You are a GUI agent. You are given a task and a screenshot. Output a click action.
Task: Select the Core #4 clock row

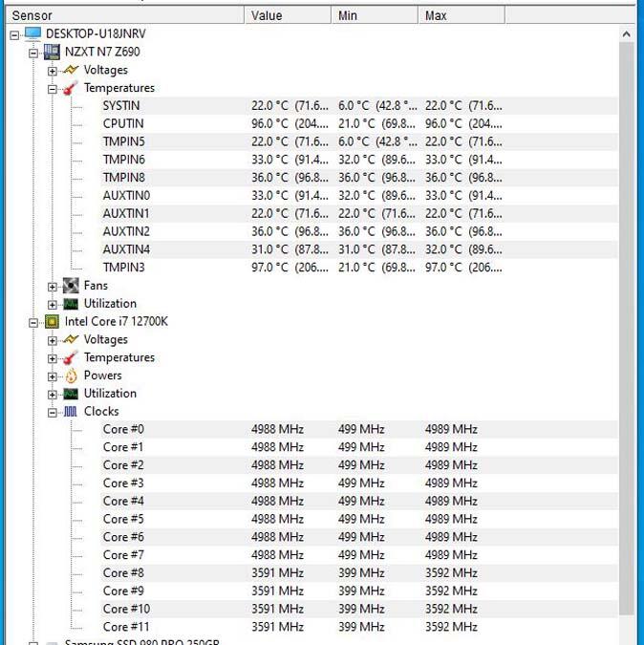click(359, 502)
